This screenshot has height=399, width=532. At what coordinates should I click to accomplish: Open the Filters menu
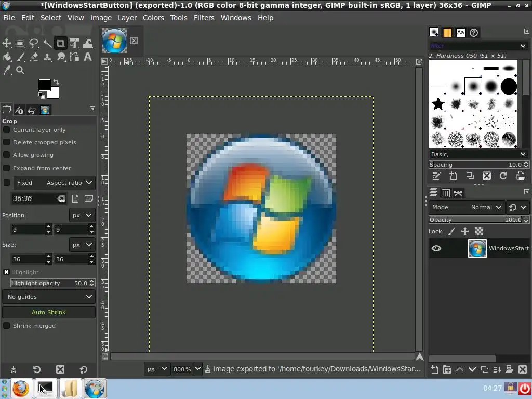click(204, 18)
